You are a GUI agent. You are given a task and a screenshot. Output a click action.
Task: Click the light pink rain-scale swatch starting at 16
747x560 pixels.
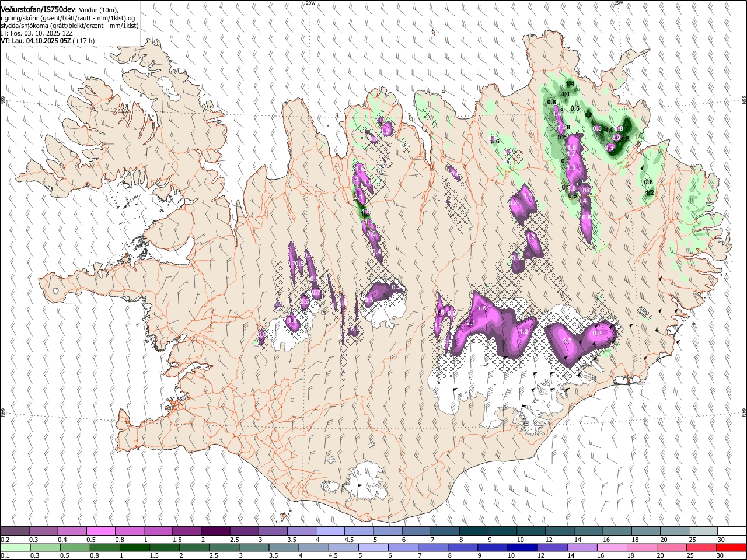point(612,548)
